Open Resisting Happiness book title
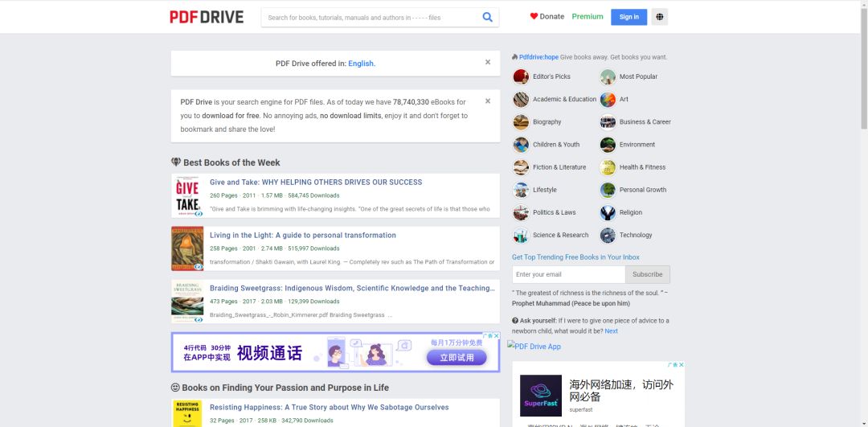 330,408
